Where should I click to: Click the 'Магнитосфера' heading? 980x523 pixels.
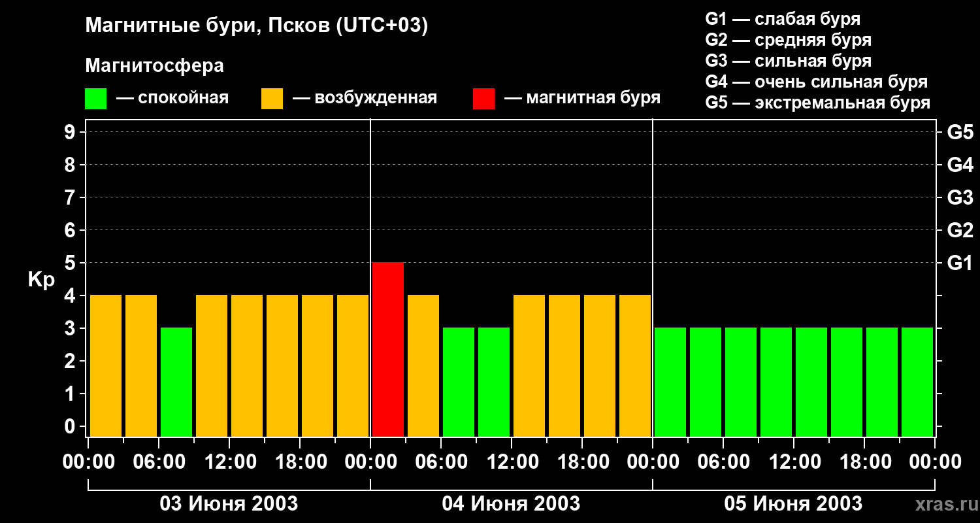pyautogui.click(x=154, y=66)
